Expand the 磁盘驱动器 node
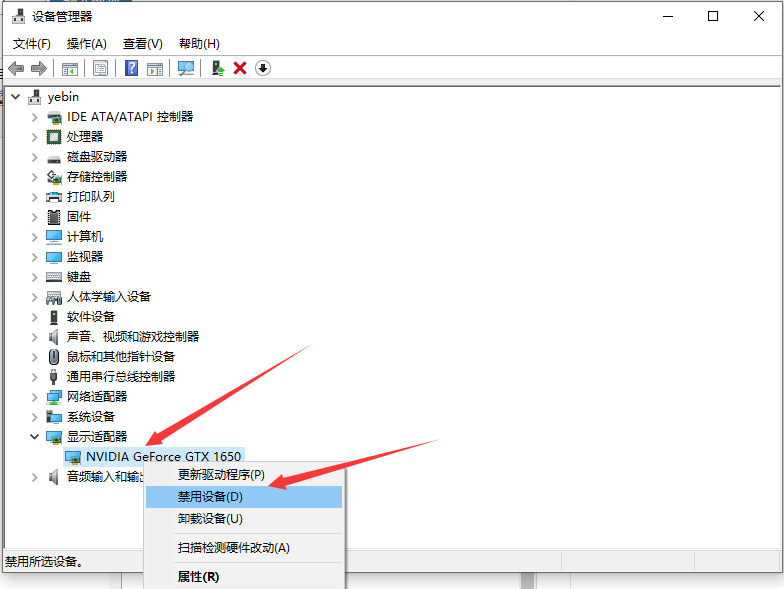 point(34,157)
